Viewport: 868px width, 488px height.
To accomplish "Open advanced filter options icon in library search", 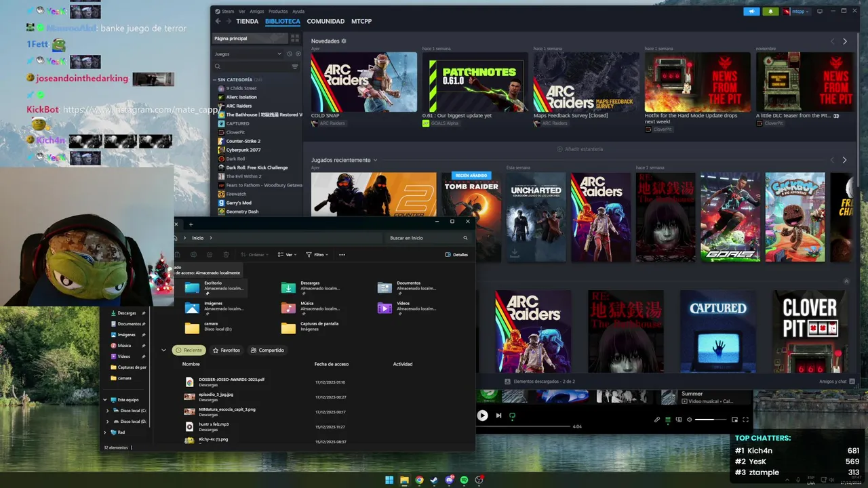I will click(295, 66).
